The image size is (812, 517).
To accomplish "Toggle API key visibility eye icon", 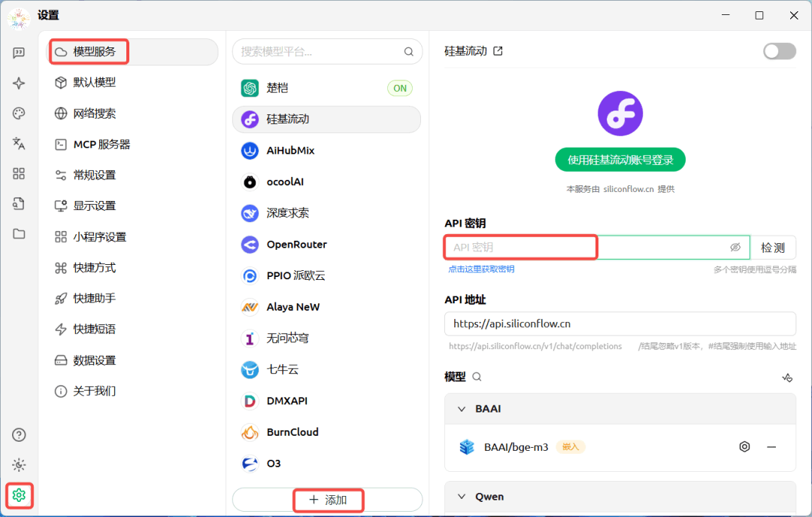I will tap(735, 248).
